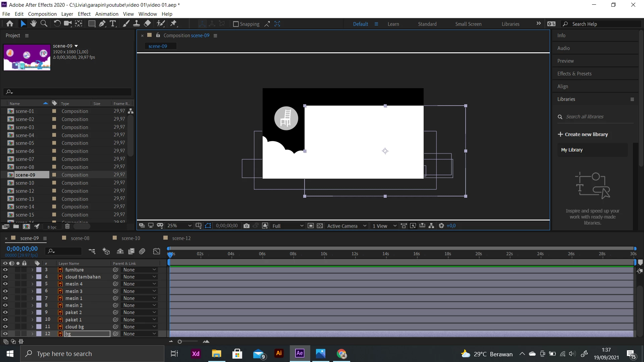Take snapshot with camera icon
Viewport: 644px width, 362px height.
247,226
